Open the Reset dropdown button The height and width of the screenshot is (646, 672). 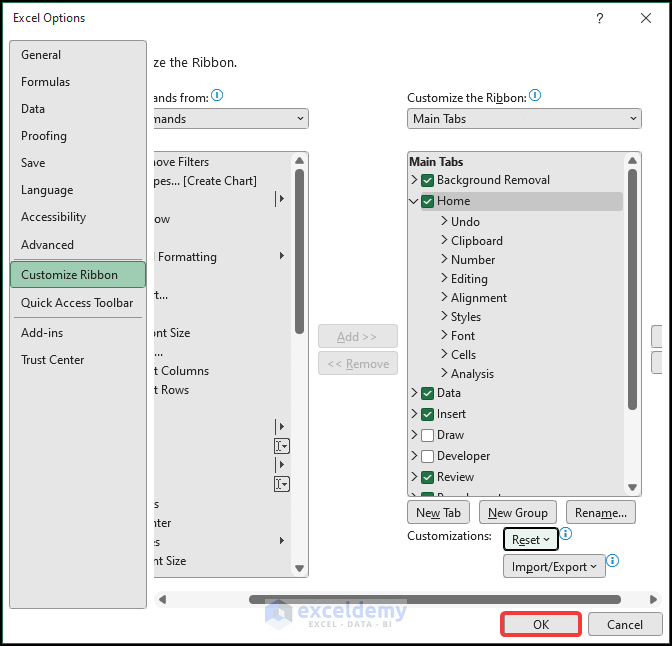point(530,540)
